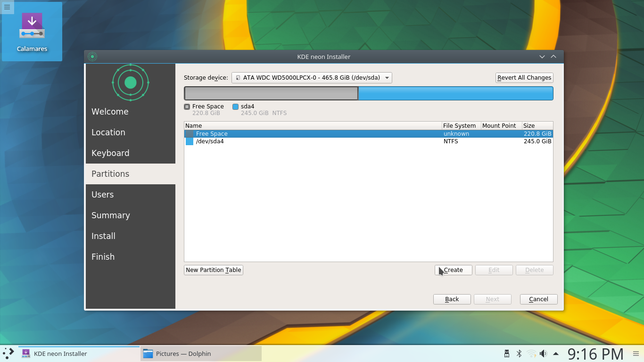Open the desktop toolbox hamburger menu
The image size is (644, 362).
click(7, 7)
